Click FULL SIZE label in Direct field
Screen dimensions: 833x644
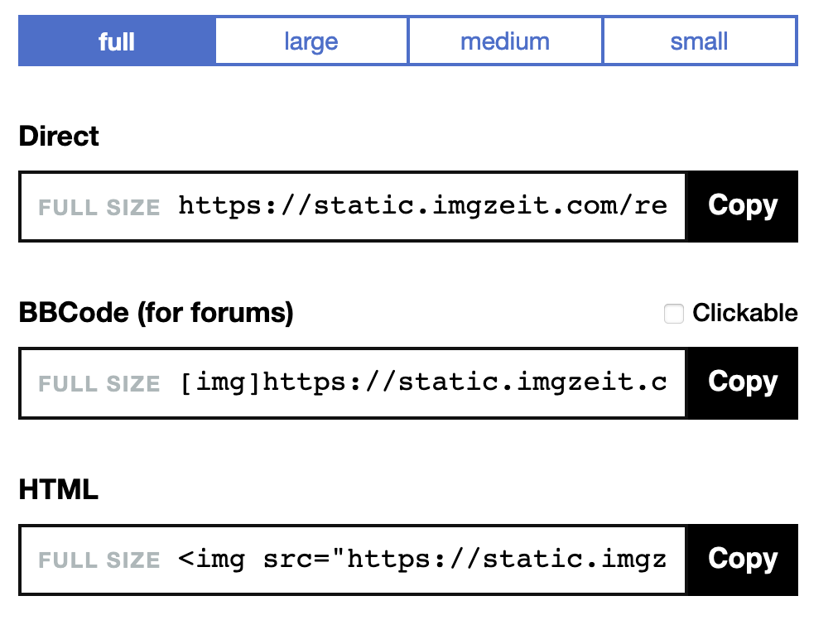tap(99, 208)
